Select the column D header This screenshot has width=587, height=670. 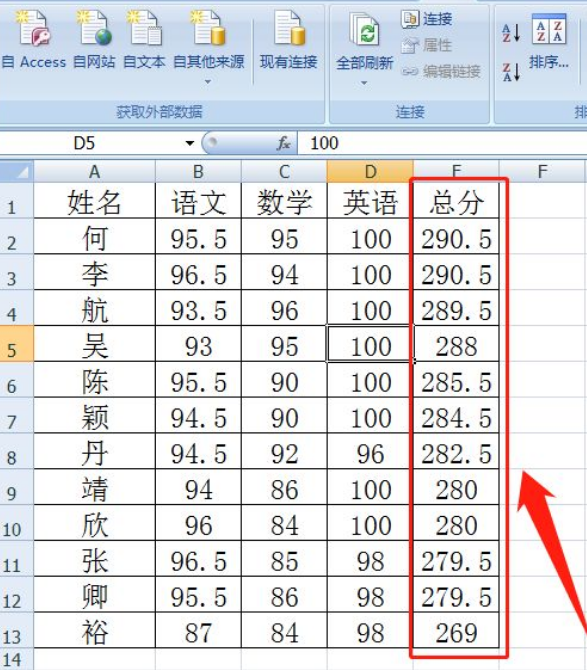370,172
